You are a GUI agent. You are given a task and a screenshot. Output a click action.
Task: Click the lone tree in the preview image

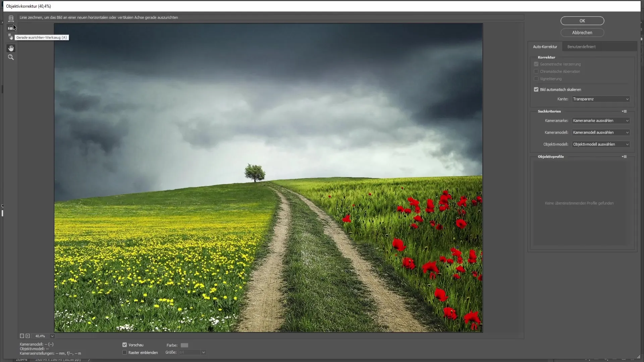(x=255, y=173)
